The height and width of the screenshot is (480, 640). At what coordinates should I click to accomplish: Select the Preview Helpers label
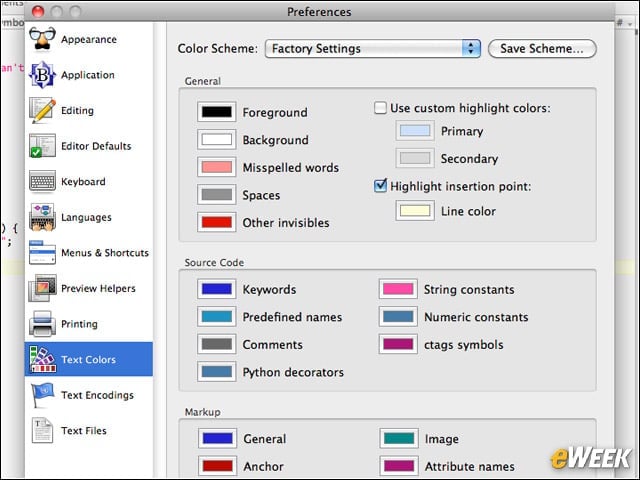point(98,288)
